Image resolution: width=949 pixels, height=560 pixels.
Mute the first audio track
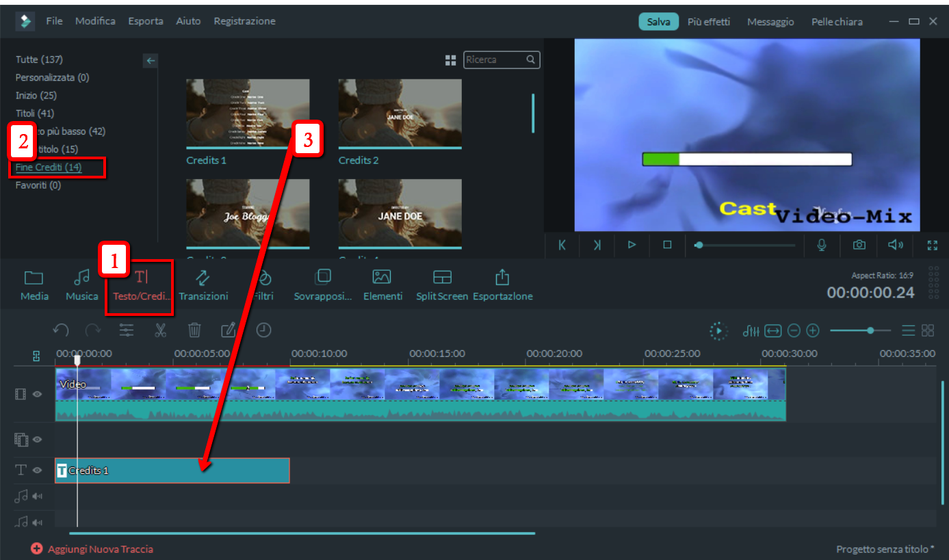(37, 497)
